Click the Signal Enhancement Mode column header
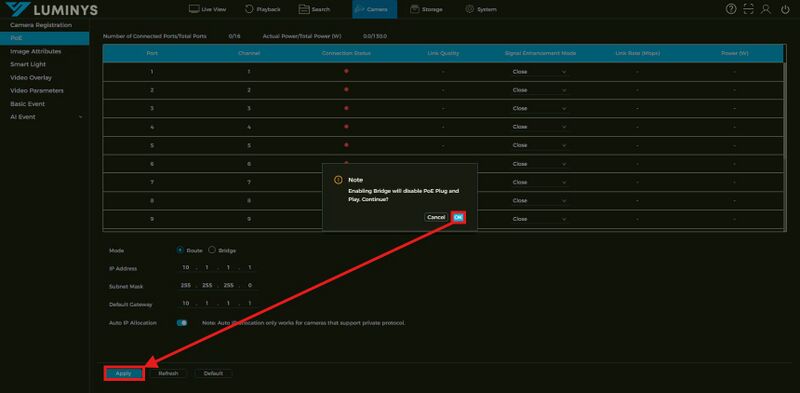 pyautogui.click(x=540, y=53)
